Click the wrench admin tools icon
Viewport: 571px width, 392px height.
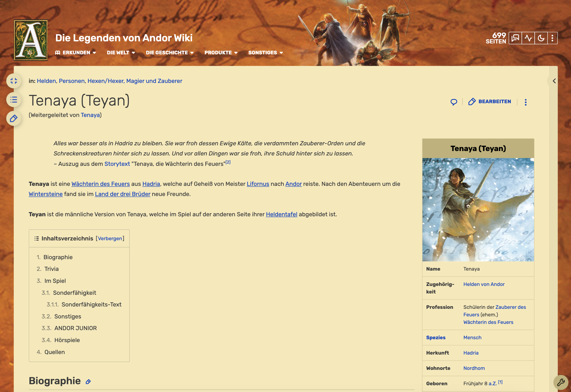(x=561, y=382)
